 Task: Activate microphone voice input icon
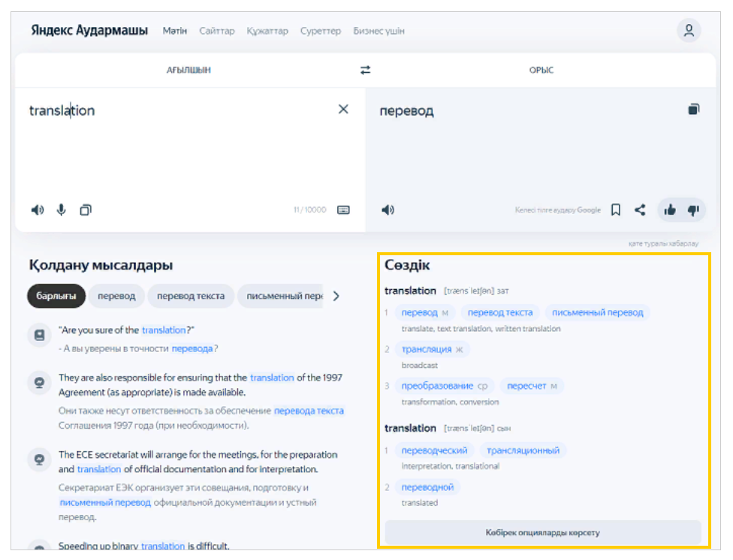(62, 210)
